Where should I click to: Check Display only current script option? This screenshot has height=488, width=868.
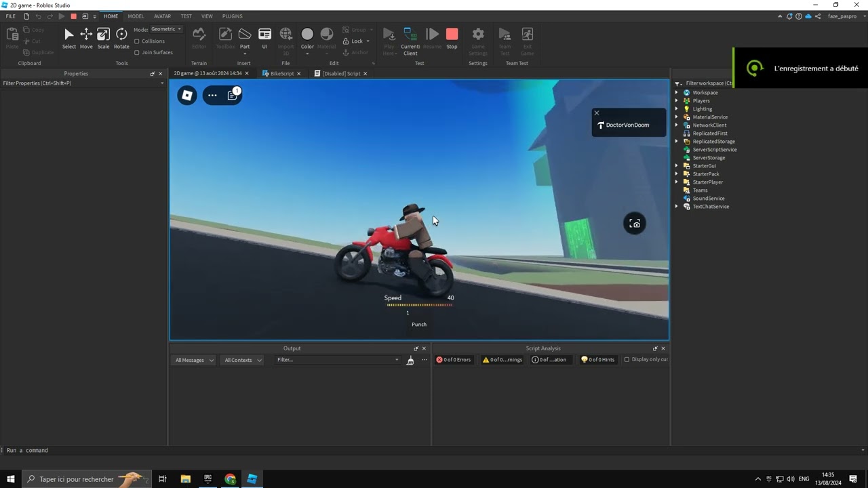627,360
